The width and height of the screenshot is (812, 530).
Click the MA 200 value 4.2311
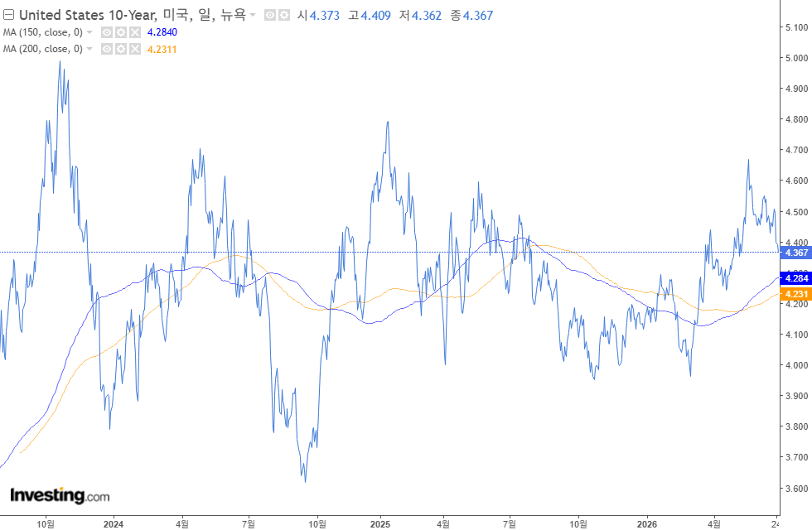pyautogui.click(x=162, y=49)
